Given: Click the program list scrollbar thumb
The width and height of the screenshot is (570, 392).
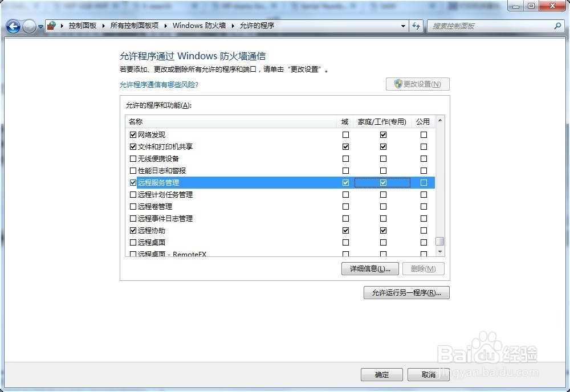Looking at the screenshot, I should click(x=440, y=241).
